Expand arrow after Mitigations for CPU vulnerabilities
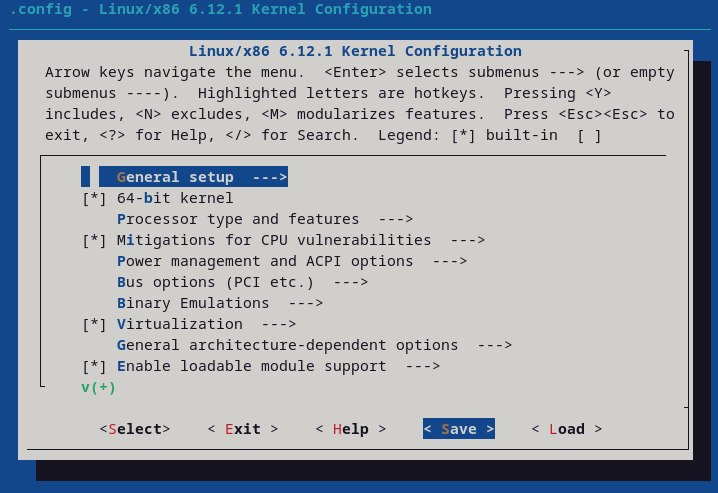This screenshot has width=718, height=493. [468, 240]
